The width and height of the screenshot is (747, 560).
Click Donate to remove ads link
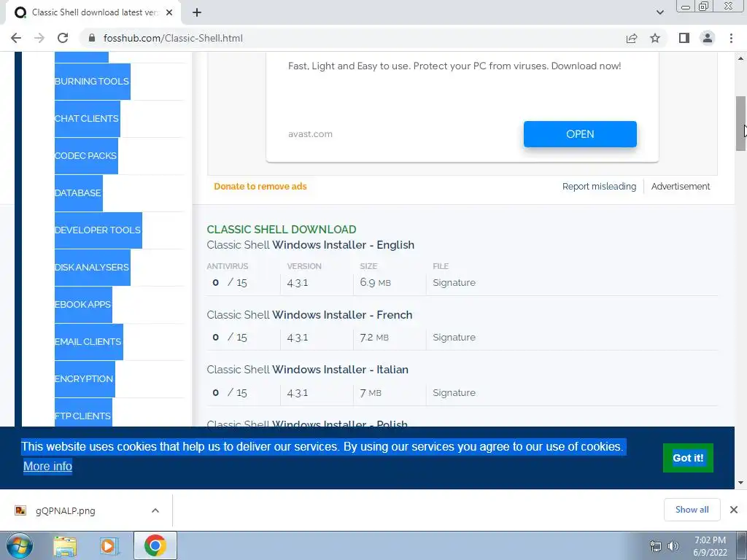click(260, 187)
